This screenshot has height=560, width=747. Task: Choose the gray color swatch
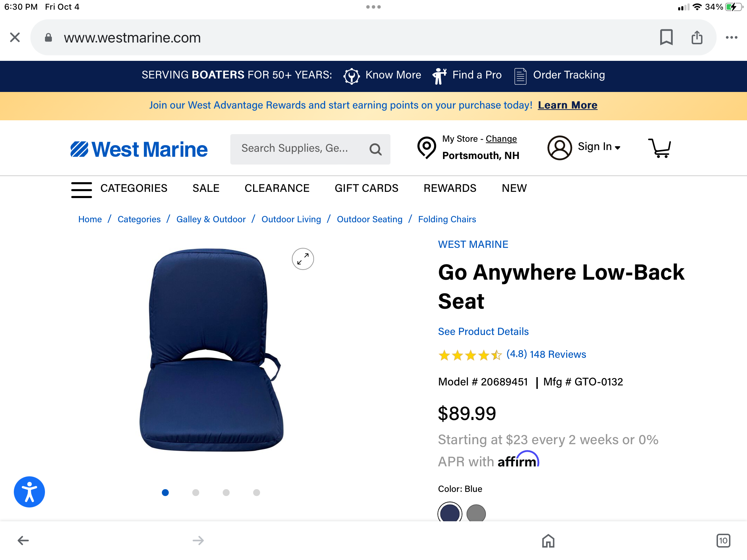pyautogui.click(x=476, y=513)
